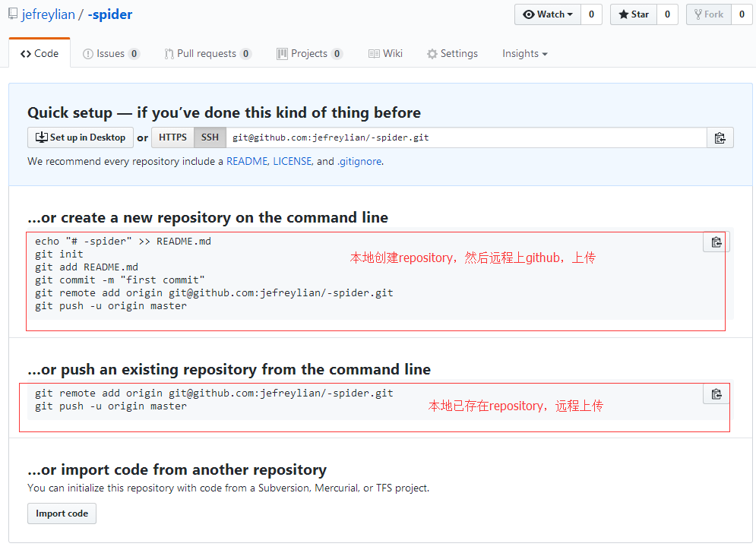Star this repository

(634, 14)
